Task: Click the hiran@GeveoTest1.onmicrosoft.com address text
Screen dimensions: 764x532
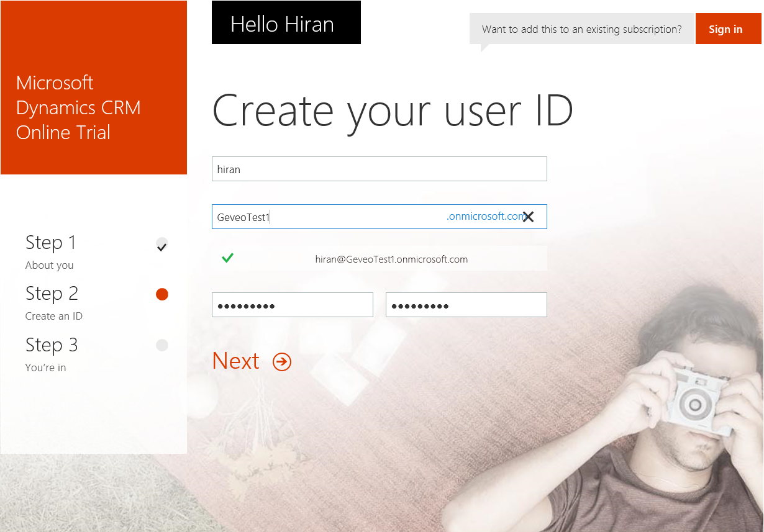Action: tap(391, 259)
